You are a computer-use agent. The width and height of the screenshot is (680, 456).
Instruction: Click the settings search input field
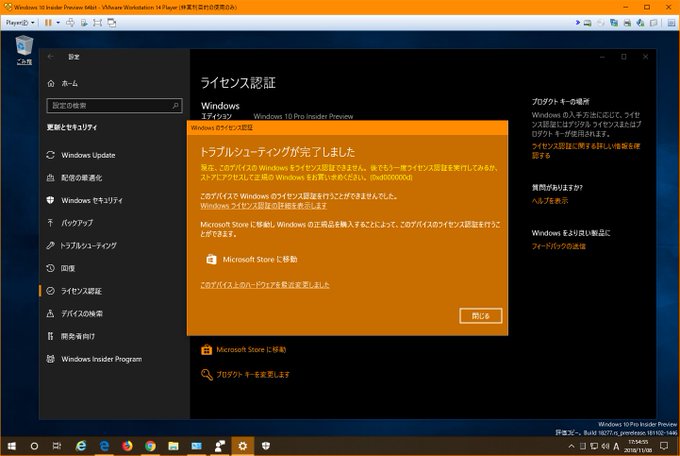[x=114, y=105]
